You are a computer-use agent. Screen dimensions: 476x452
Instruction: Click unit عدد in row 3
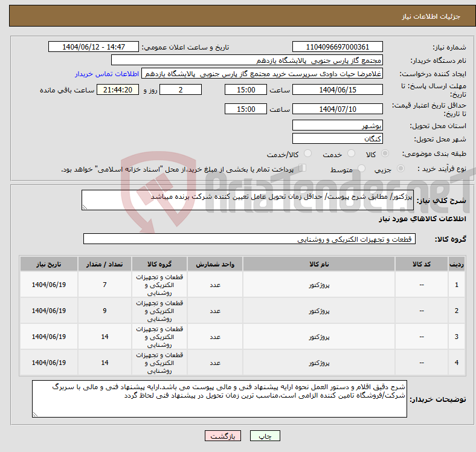pos(215,337)
